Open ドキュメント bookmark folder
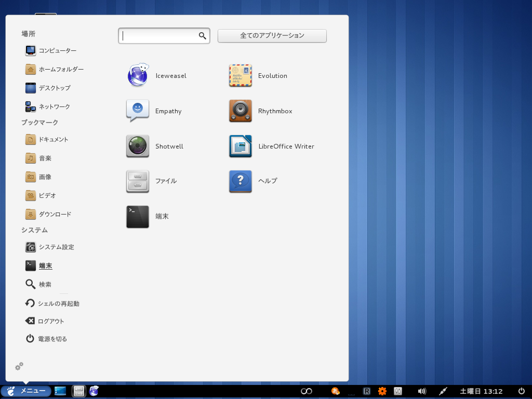532x399 pixels. point(47,139)
